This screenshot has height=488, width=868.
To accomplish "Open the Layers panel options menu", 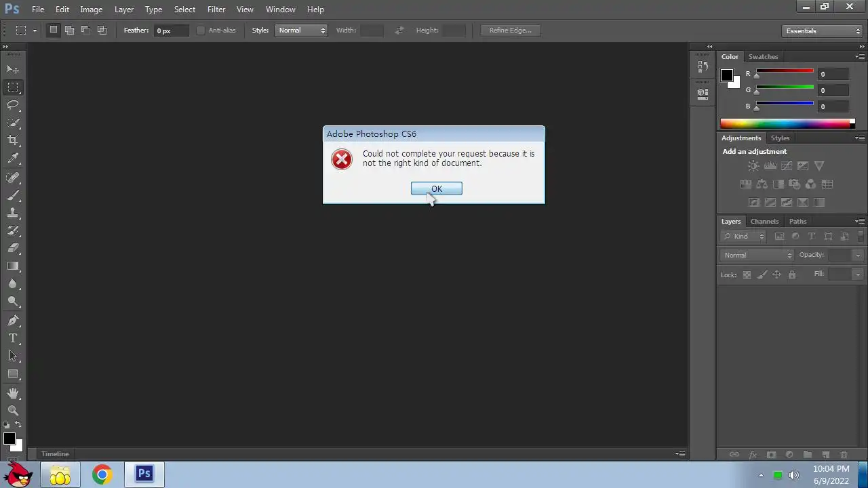I will pos(860,222).
